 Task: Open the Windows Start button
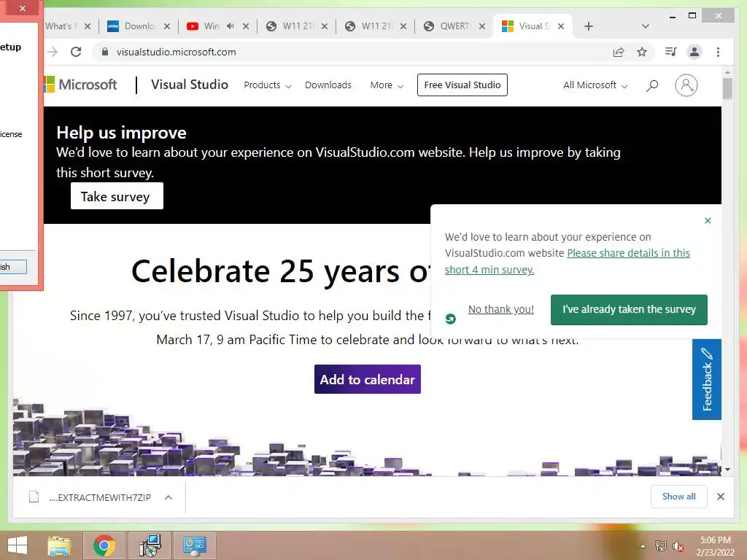[x=18, y=545]
